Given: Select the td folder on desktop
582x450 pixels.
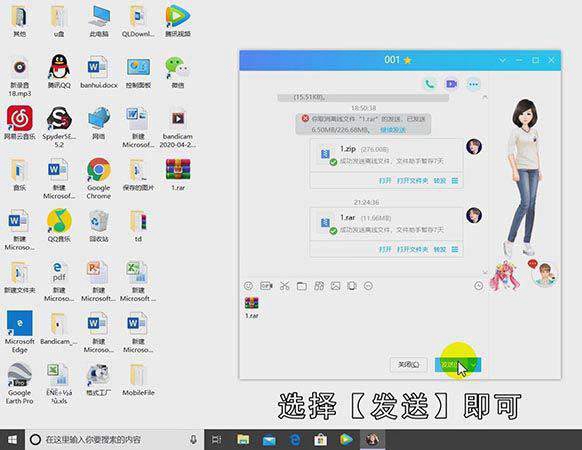Looking at the screenshot, I should tap(138, 225).
